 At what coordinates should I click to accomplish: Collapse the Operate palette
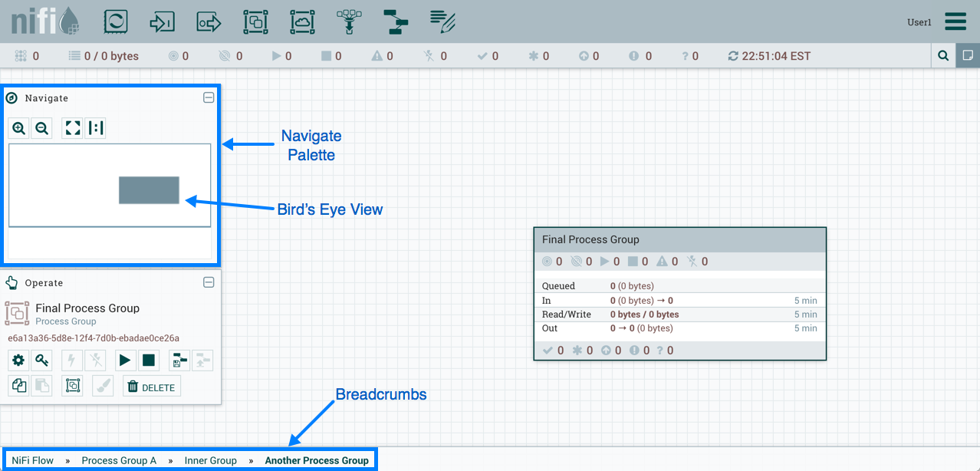click(208, 282)
